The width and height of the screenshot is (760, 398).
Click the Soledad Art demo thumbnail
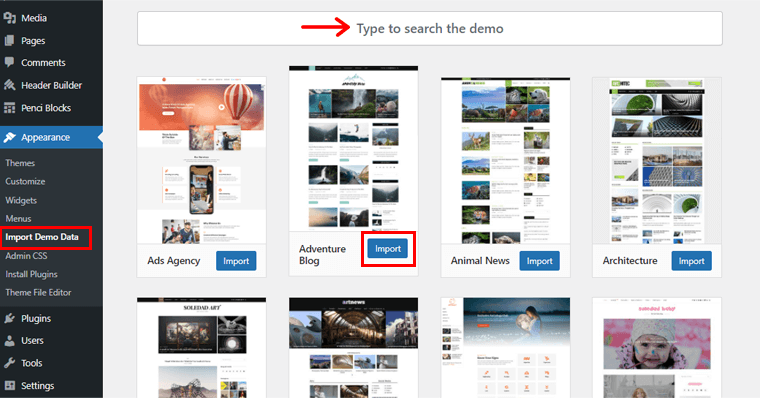[x=202, y=348]
